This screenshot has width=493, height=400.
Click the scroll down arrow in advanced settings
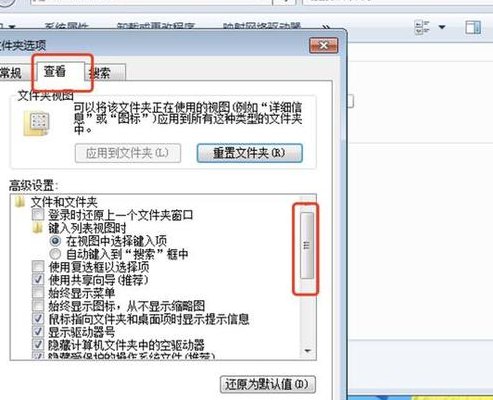point(308,351)
